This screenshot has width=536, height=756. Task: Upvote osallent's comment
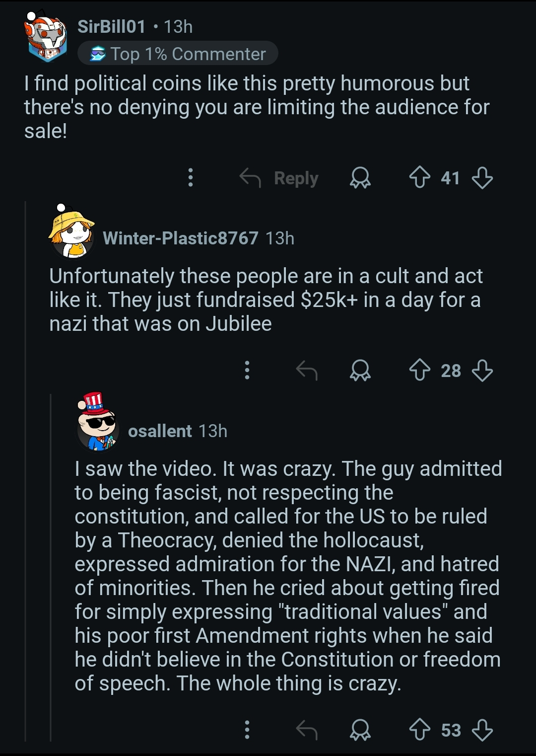[x=419, y=730]
